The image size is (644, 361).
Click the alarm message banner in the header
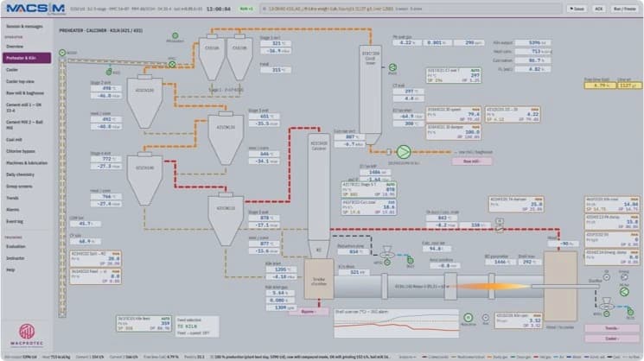point(411,9)
